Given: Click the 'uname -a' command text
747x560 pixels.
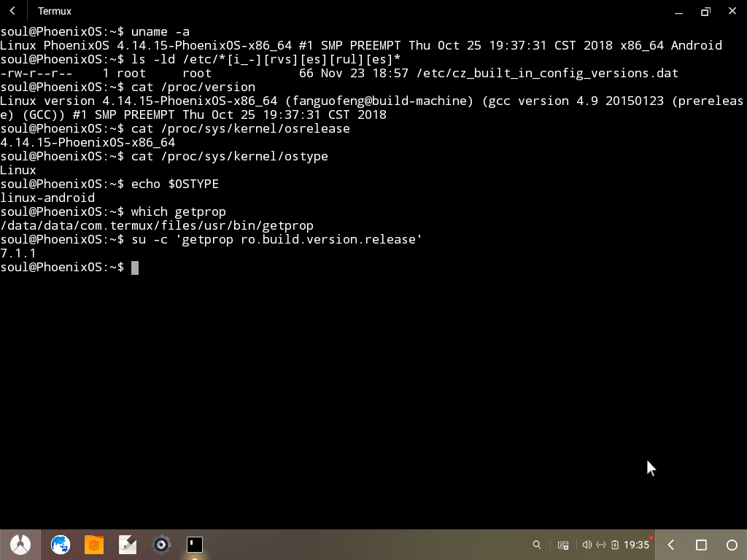Looking at the screenshot, I should [160, 32].
